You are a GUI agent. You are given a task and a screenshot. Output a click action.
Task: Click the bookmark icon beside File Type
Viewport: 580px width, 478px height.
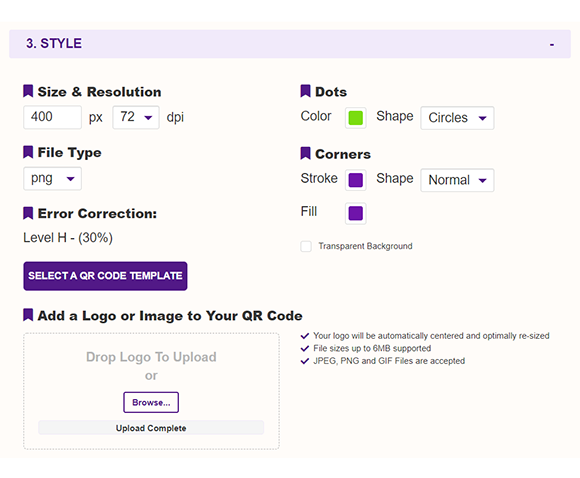pos(28,152)
